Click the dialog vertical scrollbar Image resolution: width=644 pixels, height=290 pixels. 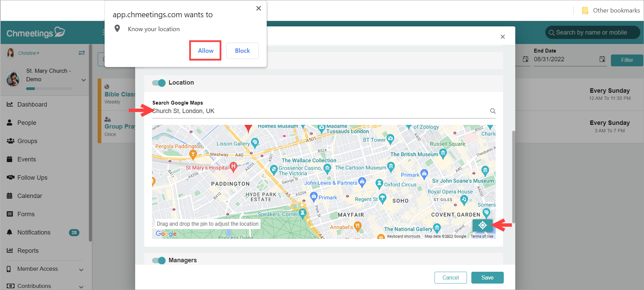514,176
